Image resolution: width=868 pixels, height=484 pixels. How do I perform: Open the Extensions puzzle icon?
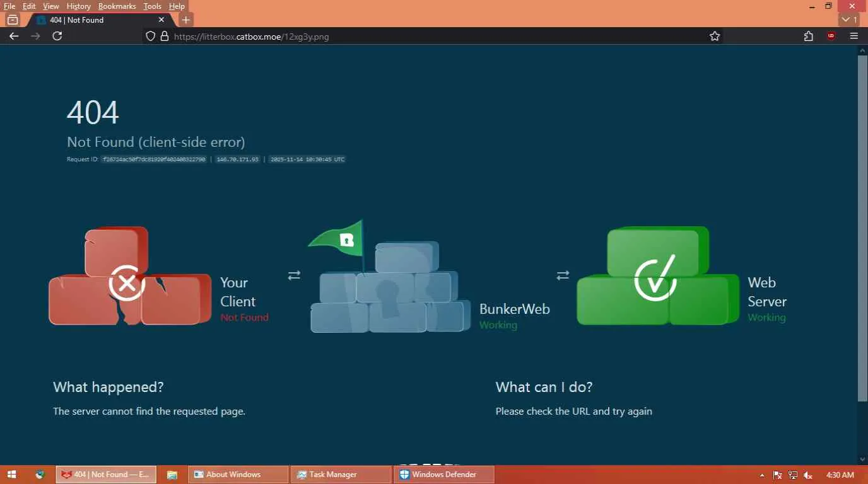click(809, 36)
